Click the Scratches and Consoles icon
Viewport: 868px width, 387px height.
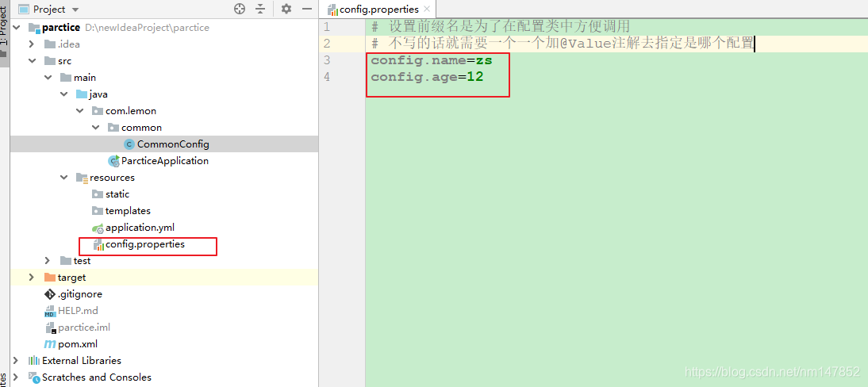pyautogui.click(x=34, y=377)
